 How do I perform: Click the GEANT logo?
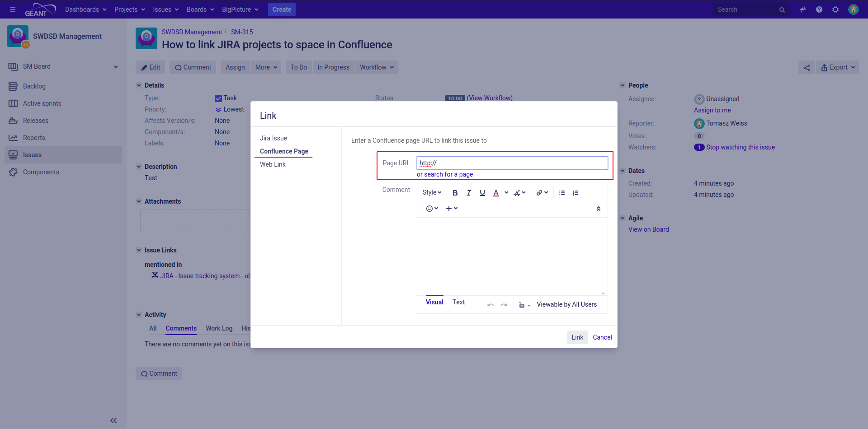40,9
